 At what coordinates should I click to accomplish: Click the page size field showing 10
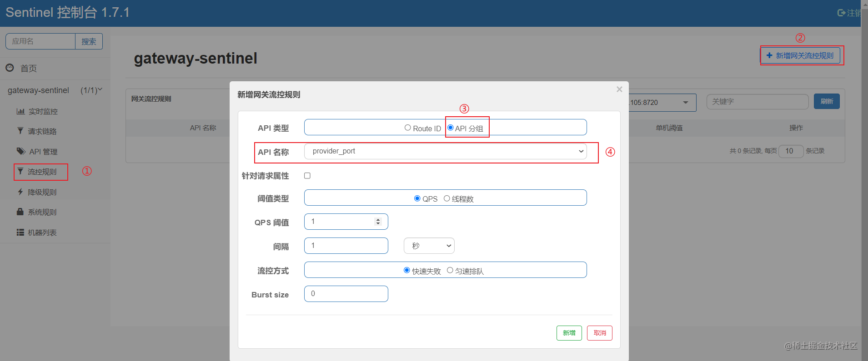point(791,151)
